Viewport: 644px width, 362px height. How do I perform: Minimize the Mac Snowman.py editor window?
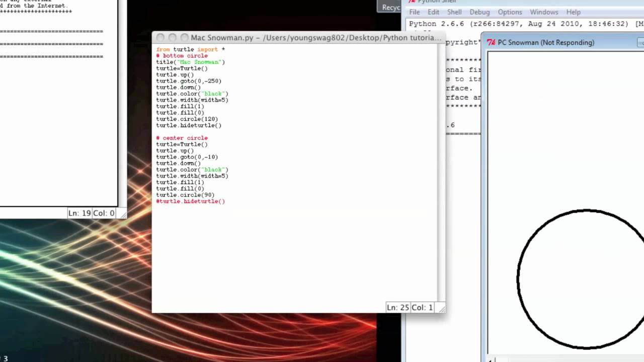click(x=173, y=38)
